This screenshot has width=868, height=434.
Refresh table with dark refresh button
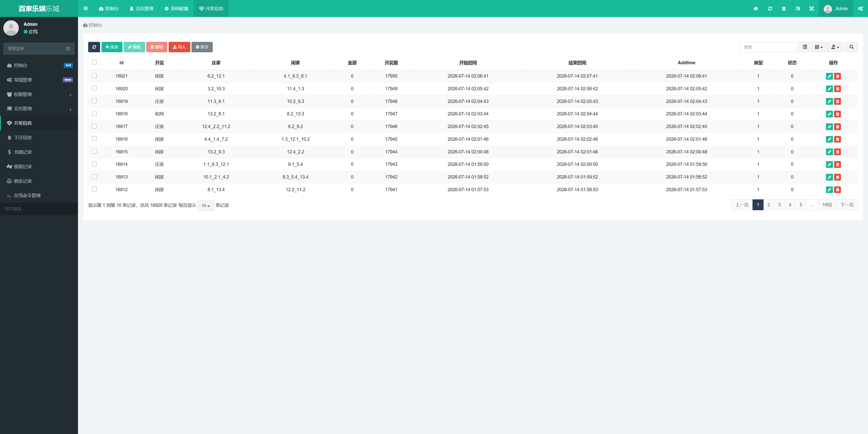(x=94, y=47)
